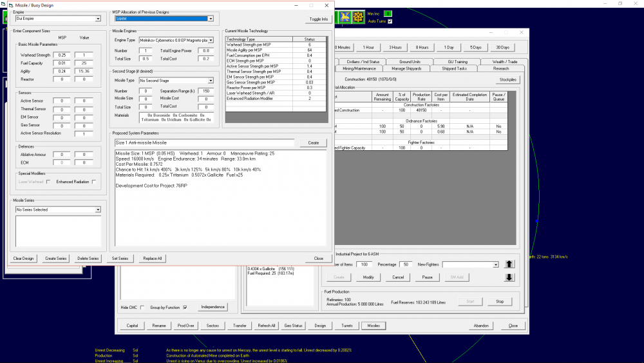This screenshot has height=363, width=644.
Task: Select the GU Training tab
Action: 457,62
